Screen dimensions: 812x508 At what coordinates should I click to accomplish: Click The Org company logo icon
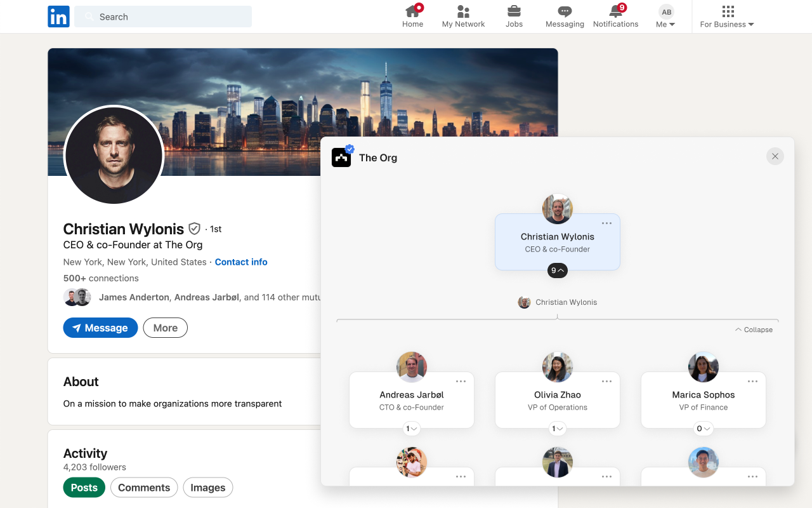point(341,157)
